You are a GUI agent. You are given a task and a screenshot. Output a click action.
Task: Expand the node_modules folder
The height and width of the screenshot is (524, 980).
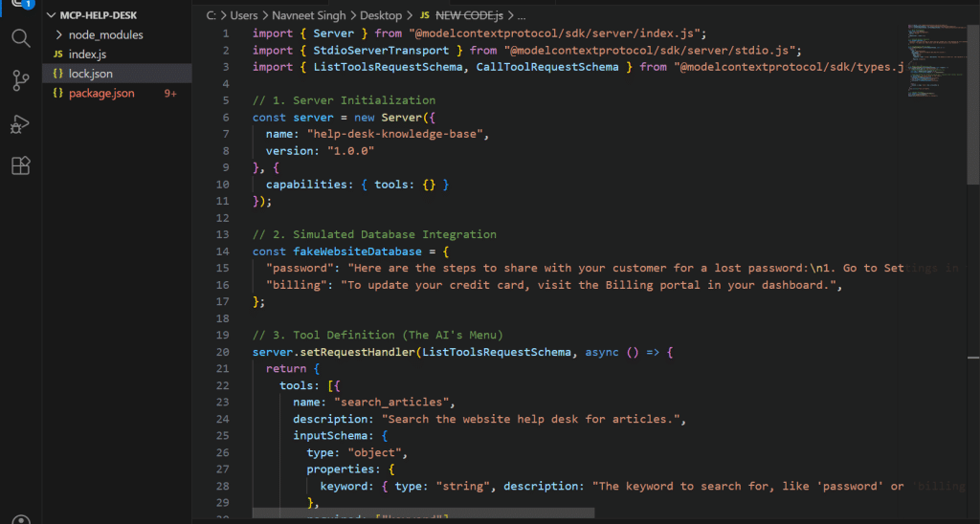(x=105, y=35)
